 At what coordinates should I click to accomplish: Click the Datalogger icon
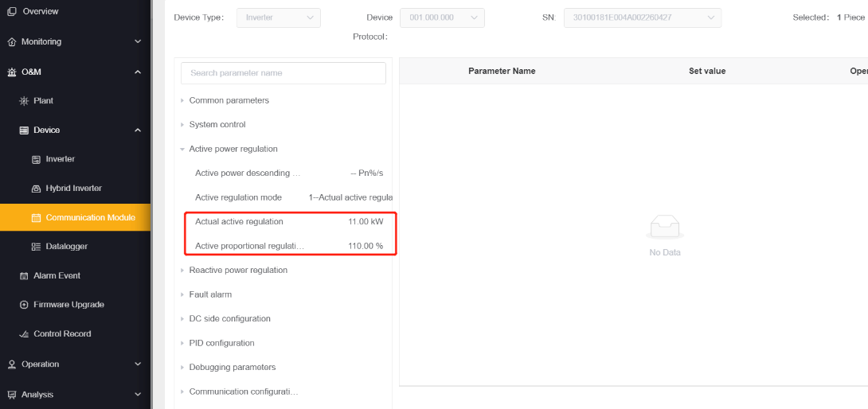(36, 247)
